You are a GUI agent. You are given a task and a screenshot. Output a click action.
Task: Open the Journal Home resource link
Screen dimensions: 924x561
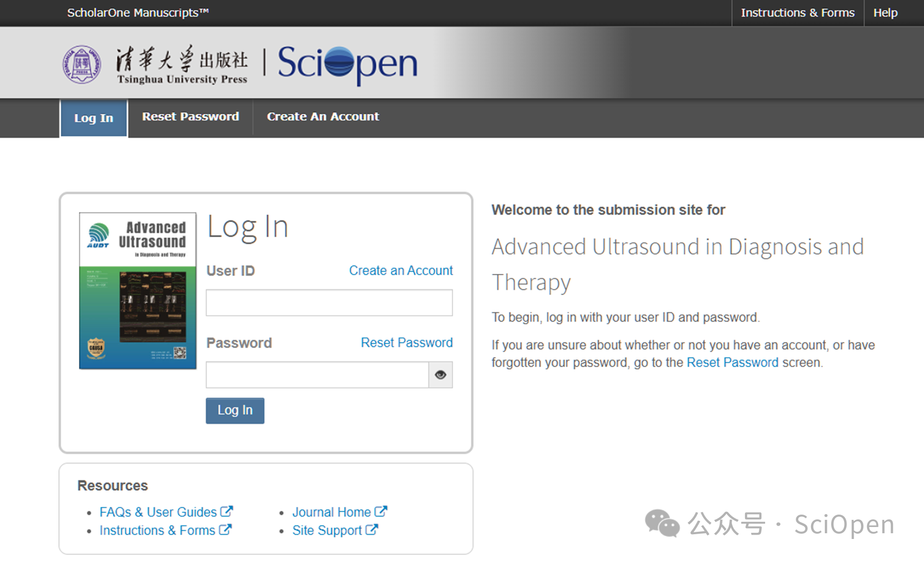click(x=332, y=512)
